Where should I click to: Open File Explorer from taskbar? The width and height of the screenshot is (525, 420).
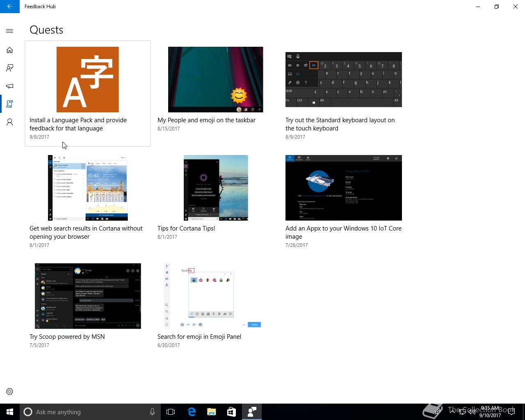[x=211, y=412]
